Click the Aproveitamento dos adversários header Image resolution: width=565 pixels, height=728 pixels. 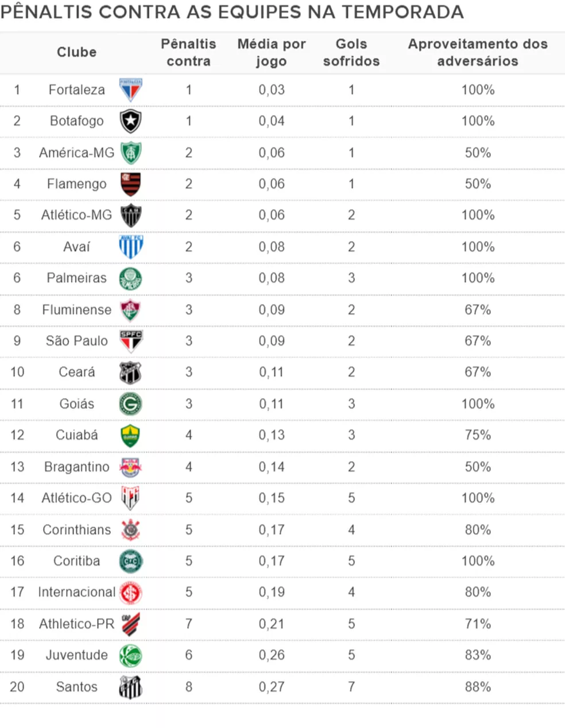[x=478, y=52]
